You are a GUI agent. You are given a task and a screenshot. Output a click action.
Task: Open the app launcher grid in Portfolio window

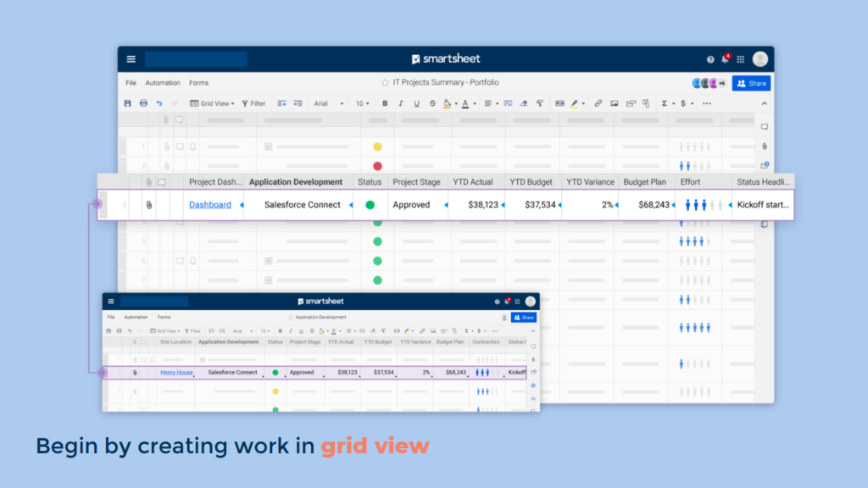[741, 59]
